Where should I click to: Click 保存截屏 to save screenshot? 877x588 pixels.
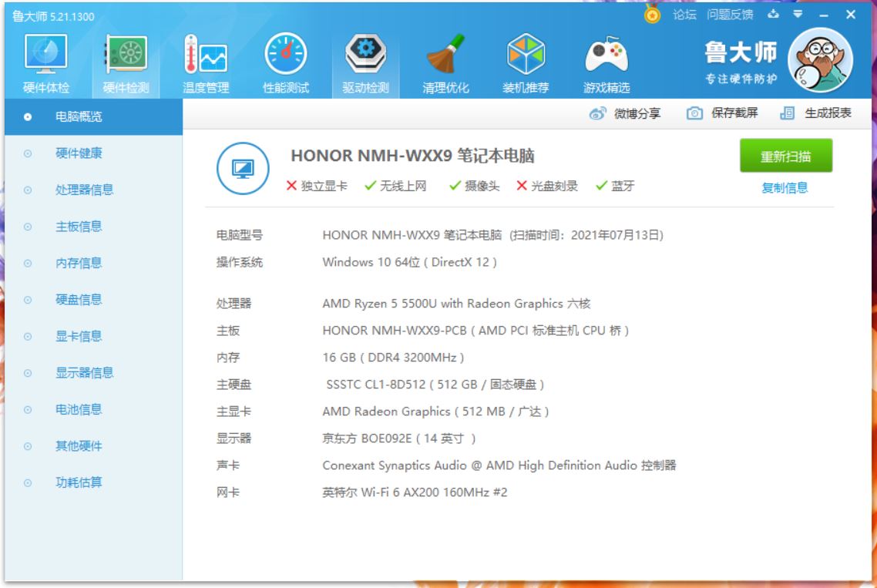722,114
